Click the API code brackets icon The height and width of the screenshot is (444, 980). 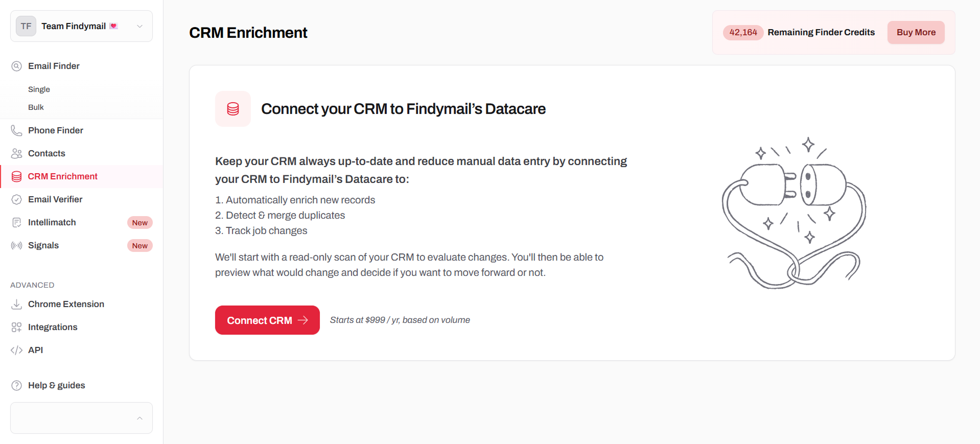click(17, 350)
